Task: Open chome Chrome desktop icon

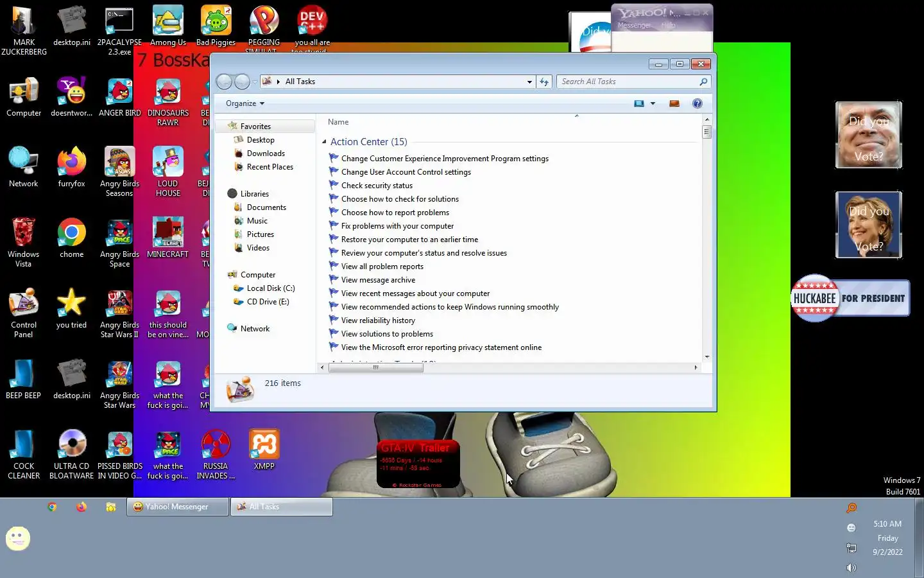Action: [x=72, y=239]
